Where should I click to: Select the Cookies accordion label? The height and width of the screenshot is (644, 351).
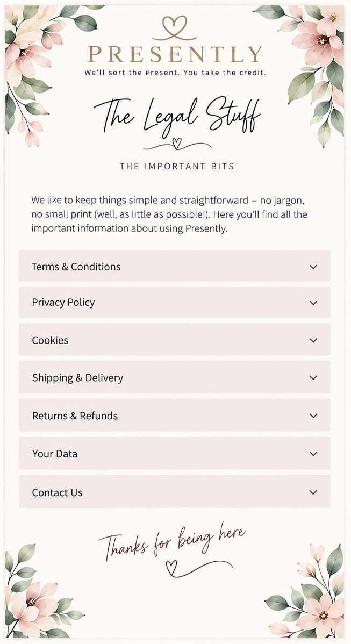[50, 340]
